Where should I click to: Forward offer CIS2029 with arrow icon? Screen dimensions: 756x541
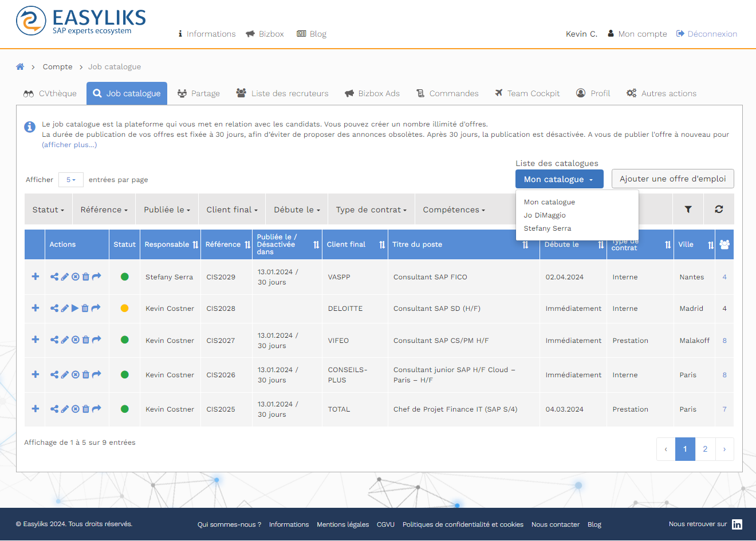coord(96,277)
